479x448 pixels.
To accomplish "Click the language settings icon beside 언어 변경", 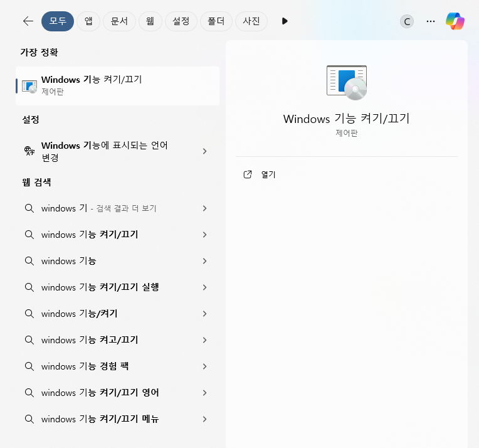I will pyautogui.click(x=29, y=151).
